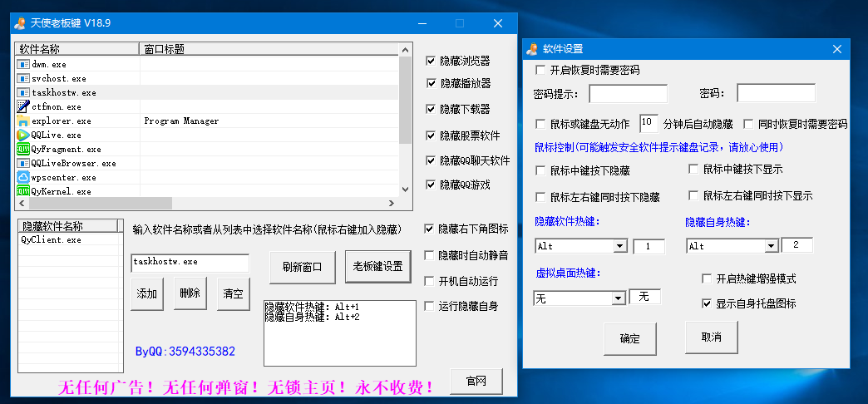Screen dimensions: 868x404
Task: Click the QQLiveBrowser.exe icon
Action: [23, 163]
